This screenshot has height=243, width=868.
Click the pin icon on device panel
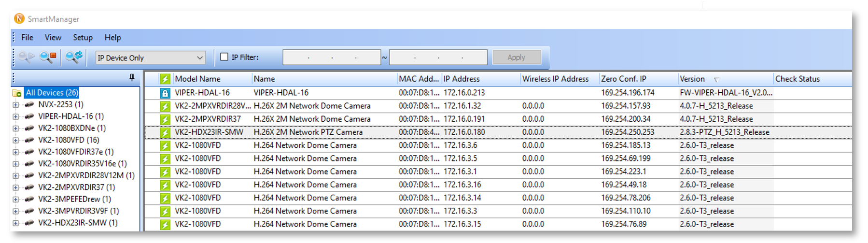(132, 78)
